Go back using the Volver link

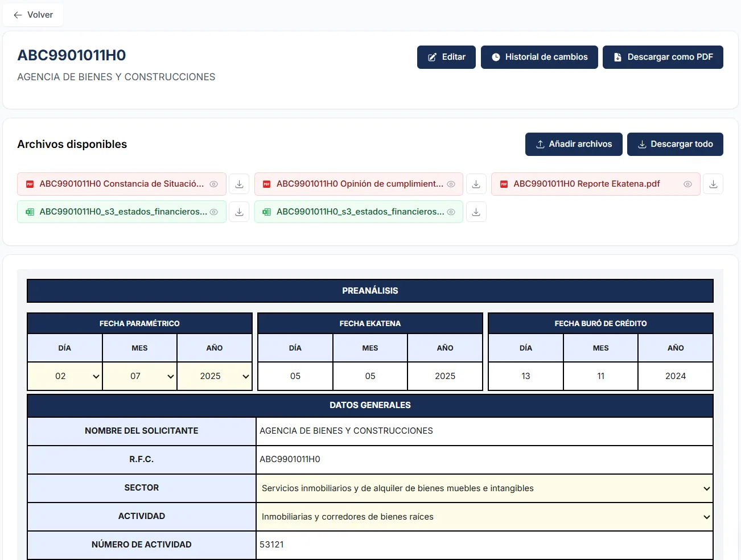[33, 15]
